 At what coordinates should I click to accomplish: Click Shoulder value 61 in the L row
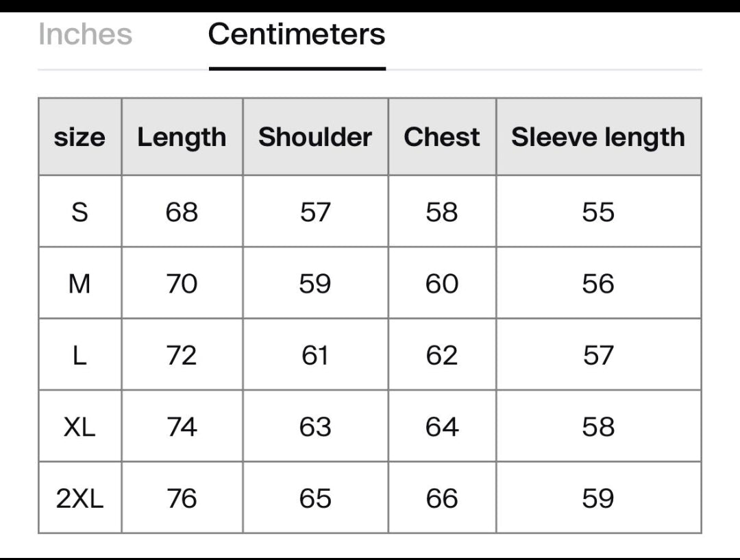315,355
